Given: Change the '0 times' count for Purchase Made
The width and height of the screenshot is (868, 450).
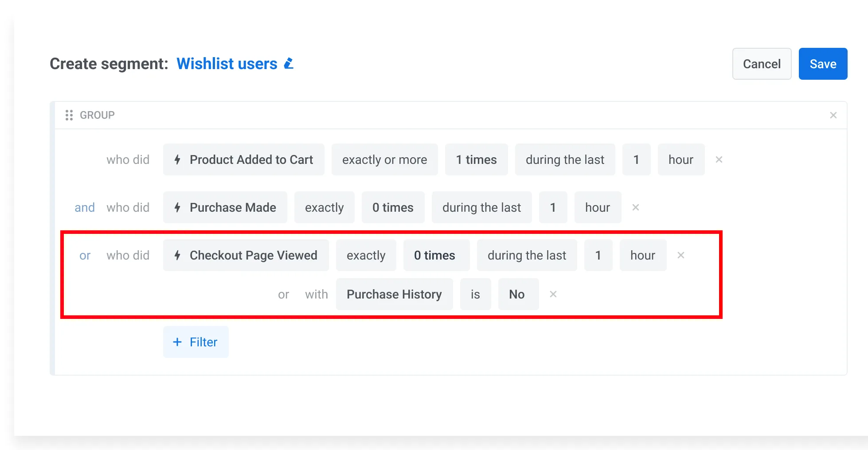Looking at the screenshot, I should coord(393,207).
